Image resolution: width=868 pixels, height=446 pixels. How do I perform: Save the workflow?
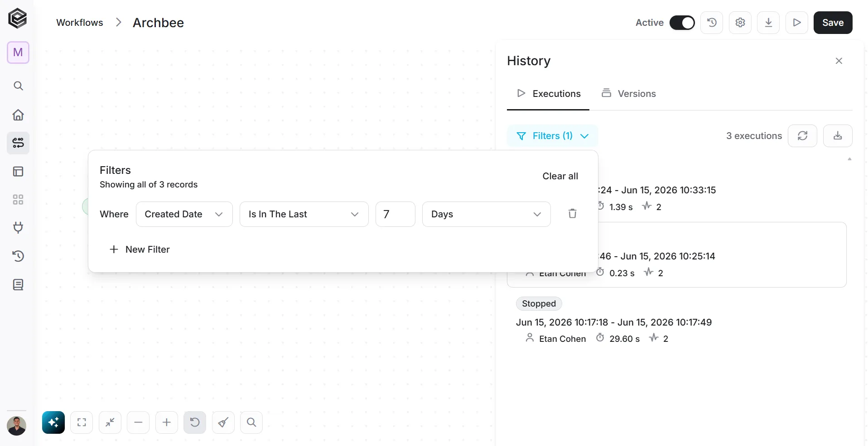point(833,23)
